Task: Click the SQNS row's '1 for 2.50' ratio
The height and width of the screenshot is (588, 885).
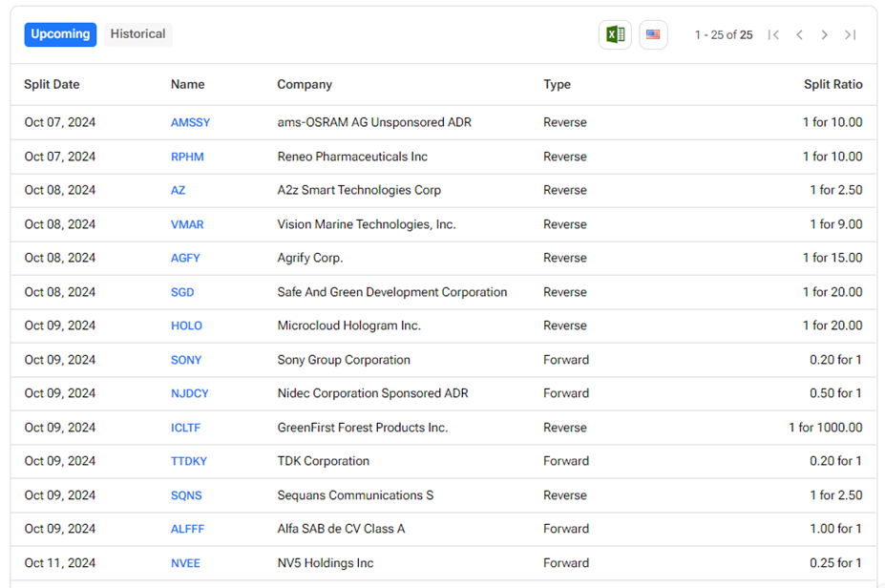Action: [836, 494]
